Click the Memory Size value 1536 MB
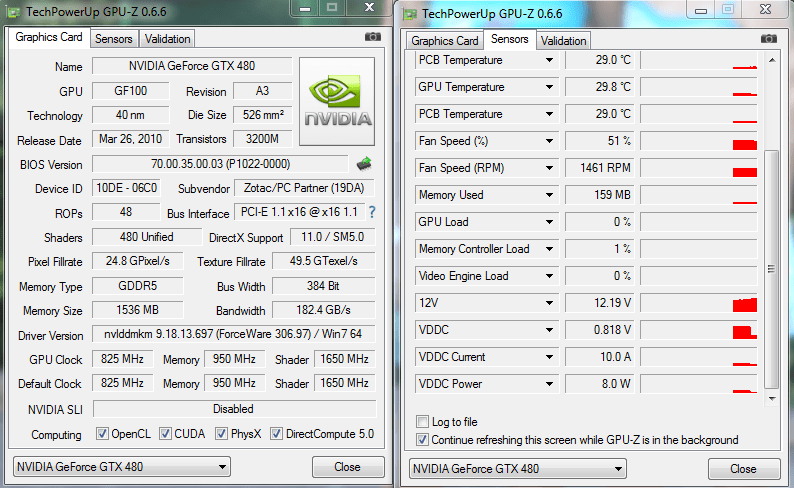Image resolution: width=794 pixels, height=488 pixels. (138, 310)
